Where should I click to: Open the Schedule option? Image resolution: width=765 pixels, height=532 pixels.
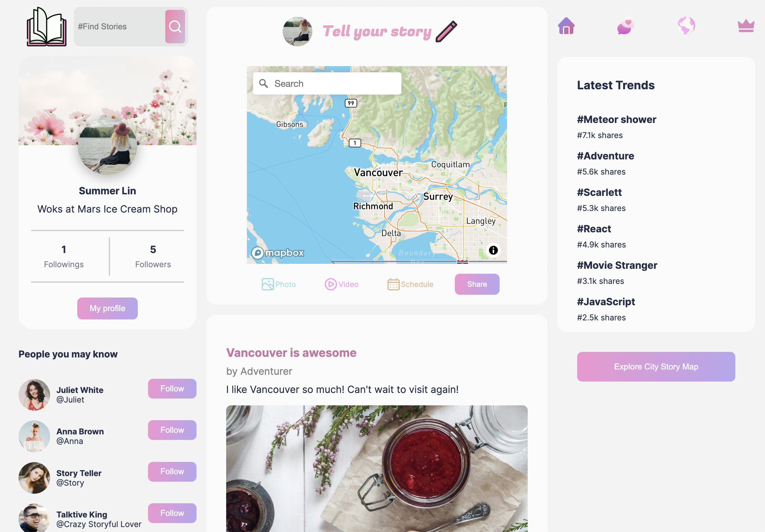coord(410,284)
